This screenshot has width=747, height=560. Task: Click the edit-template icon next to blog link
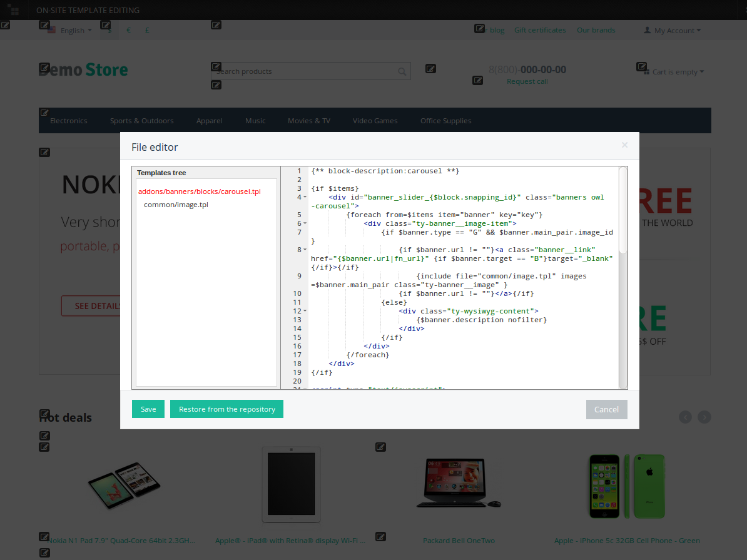480,29
